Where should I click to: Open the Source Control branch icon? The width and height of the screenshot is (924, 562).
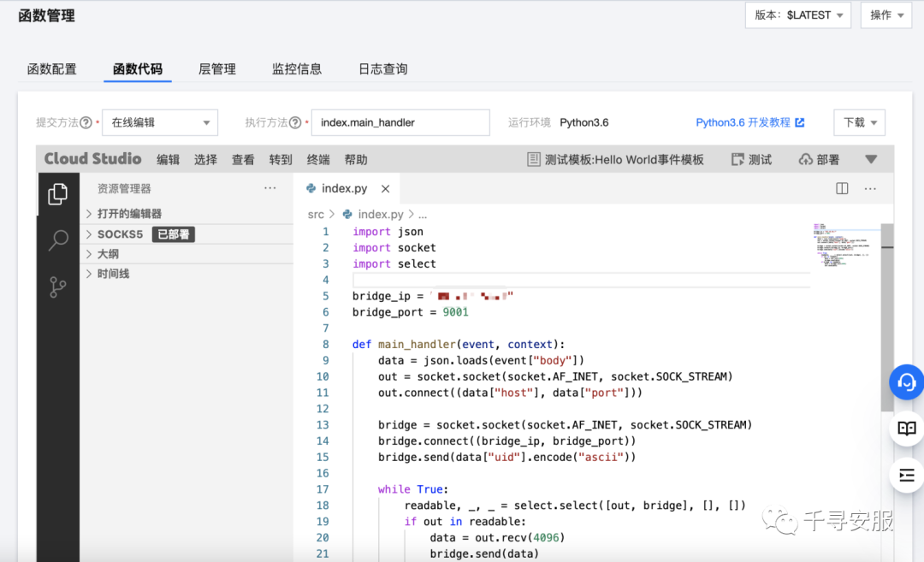pyautogui.click(x=58, y=287)
